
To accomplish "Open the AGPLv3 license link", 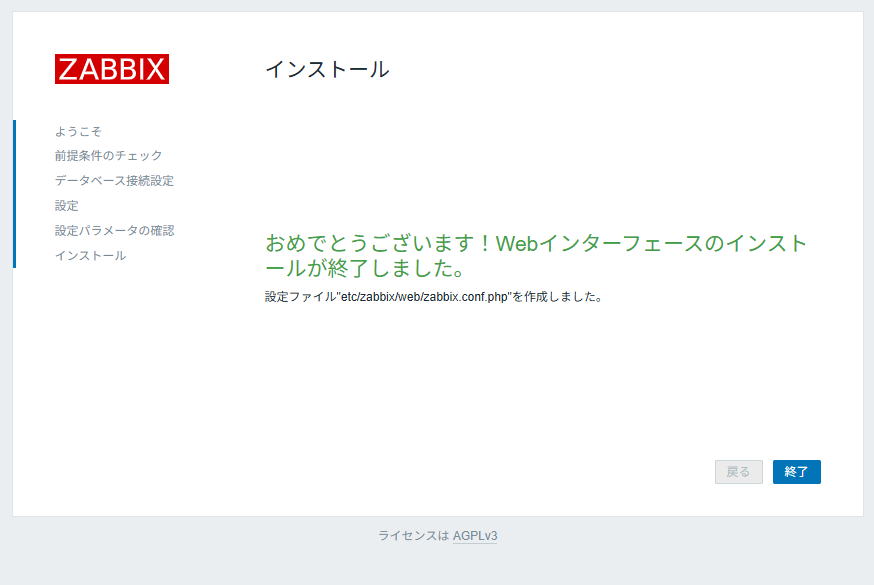I will click(475, 535).
